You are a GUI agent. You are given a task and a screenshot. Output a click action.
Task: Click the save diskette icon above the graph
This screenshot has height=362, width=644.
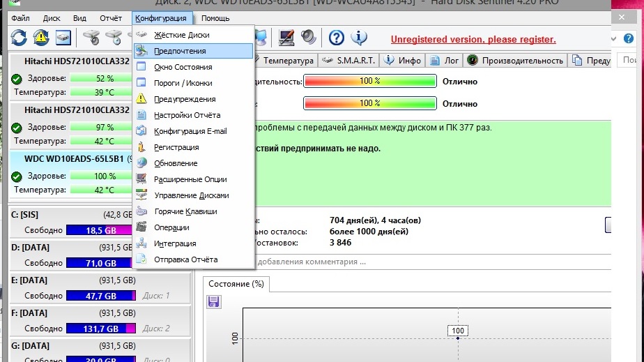(x=213, y=302)
